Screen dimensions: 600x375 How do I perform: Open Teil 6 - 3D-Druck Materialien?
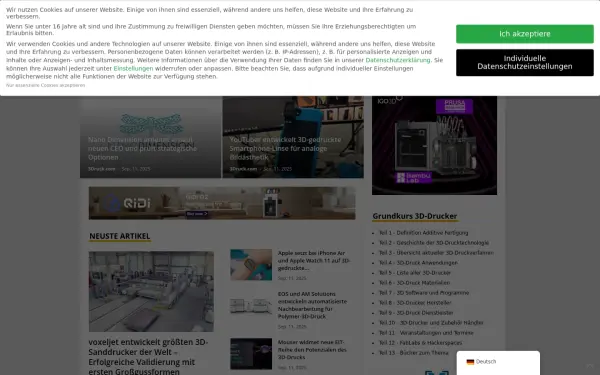(414, 282)
